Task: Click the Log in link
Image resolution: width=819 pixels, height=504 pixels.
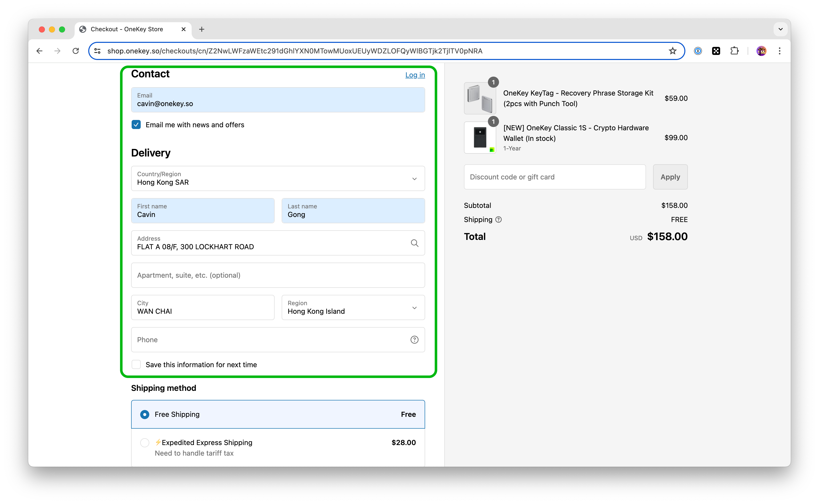Action: (415, 75)
